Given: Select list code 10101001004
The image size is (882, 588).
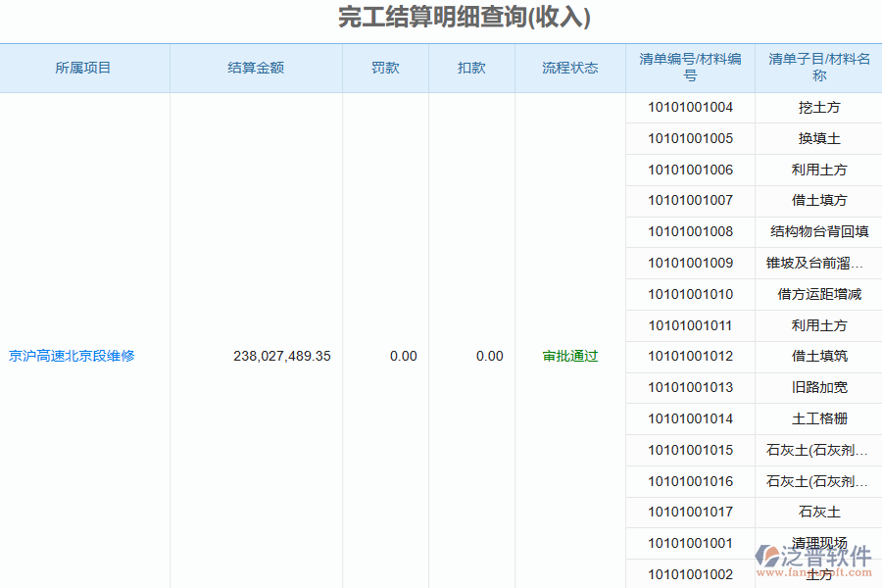Looking at the screenshot, I should (x=689, y=107).
